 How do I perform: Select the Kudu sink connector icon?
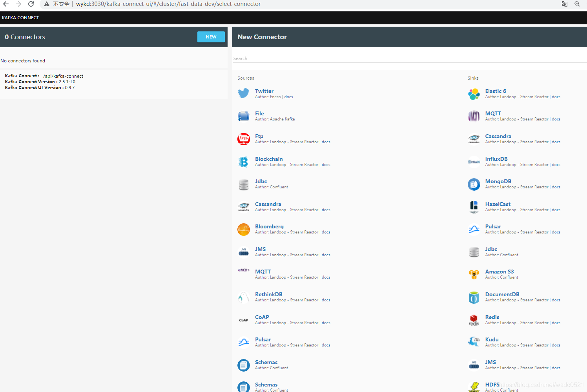tap(474, 342)
